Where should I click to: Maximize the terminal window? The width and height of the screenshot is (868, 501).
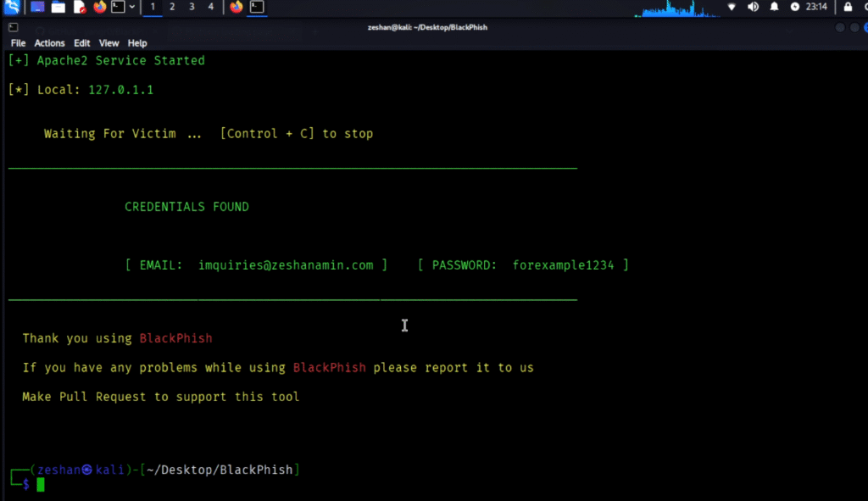point(854,27)
